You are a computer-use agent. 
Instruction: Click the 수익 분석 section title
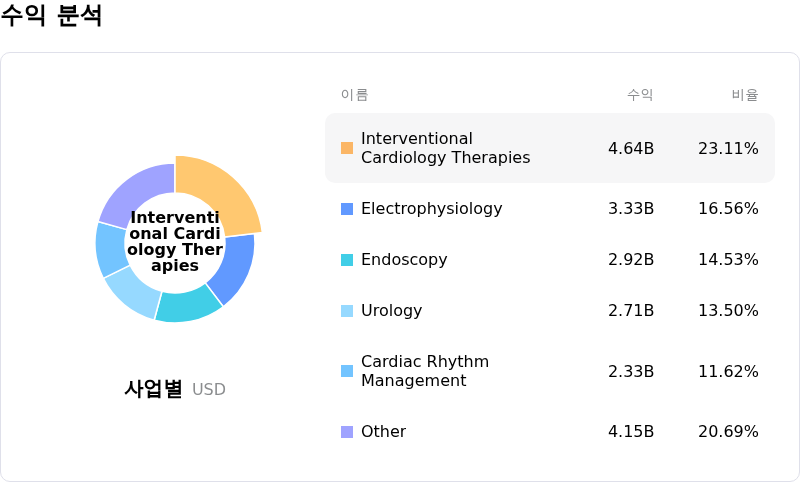coord(51,16)
